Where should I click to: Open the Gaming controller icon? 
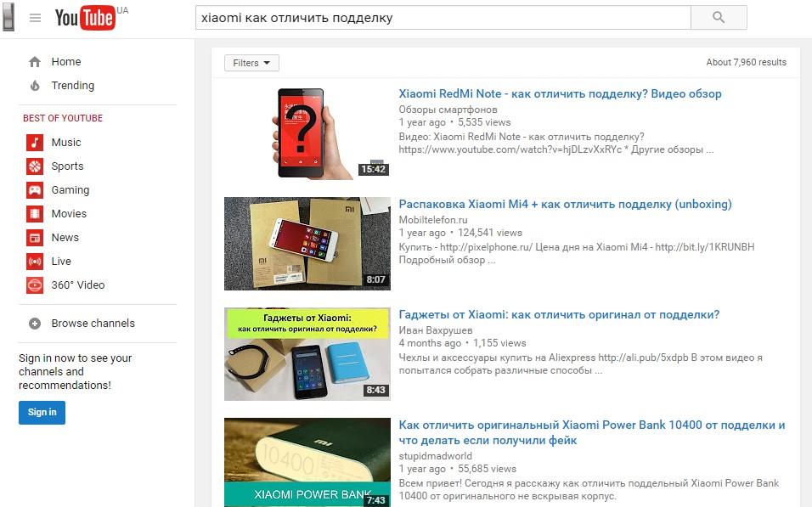[35, 190]
